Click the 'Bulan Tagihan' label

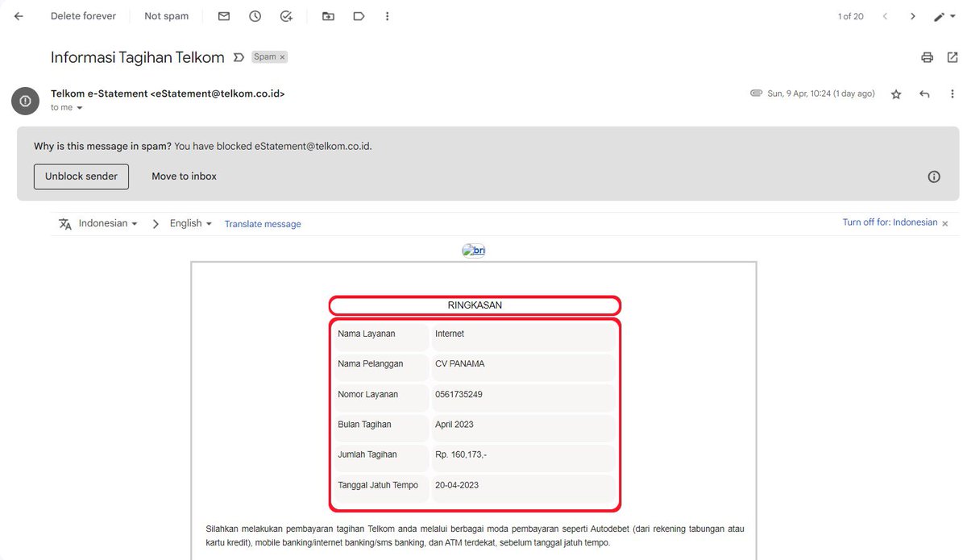click(364, 424)
